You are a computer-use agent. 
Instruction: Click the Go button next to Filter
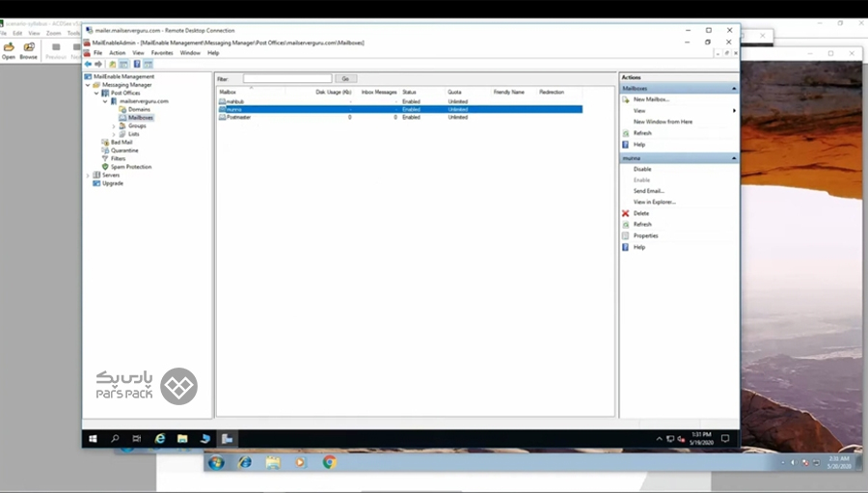[345, 79]
